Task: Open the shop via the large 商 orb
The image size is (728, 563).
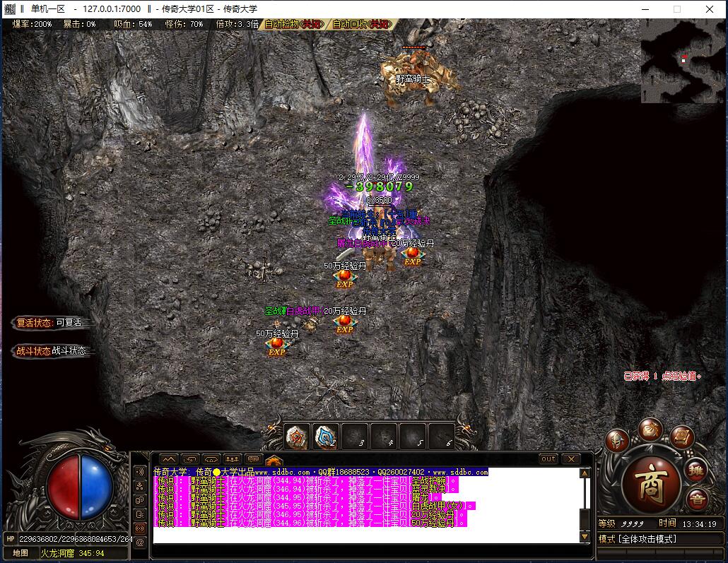Action: (x=651, y=483)
